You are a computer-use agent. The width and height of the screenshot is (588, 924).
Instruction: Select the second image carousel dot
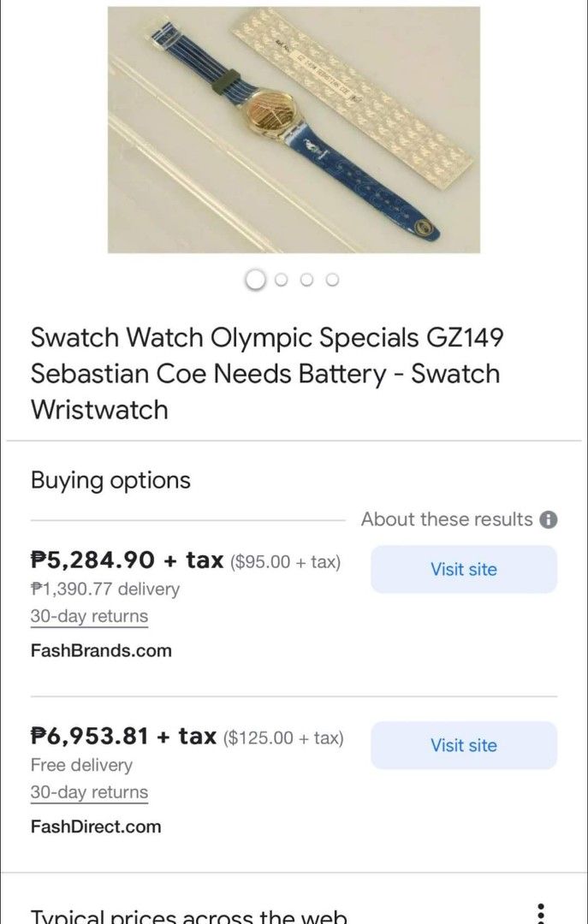pyautogui.click(x=281, y=279)
